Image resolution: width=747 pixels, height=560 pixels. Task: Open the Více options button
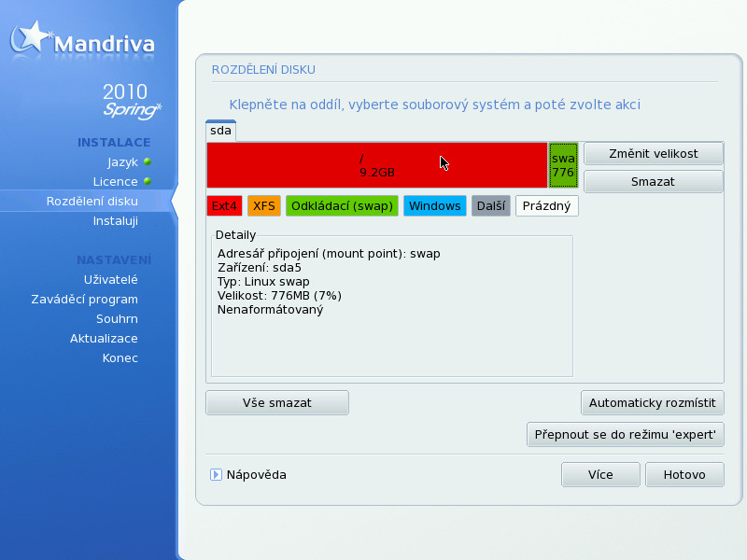[x=600, y=475]
